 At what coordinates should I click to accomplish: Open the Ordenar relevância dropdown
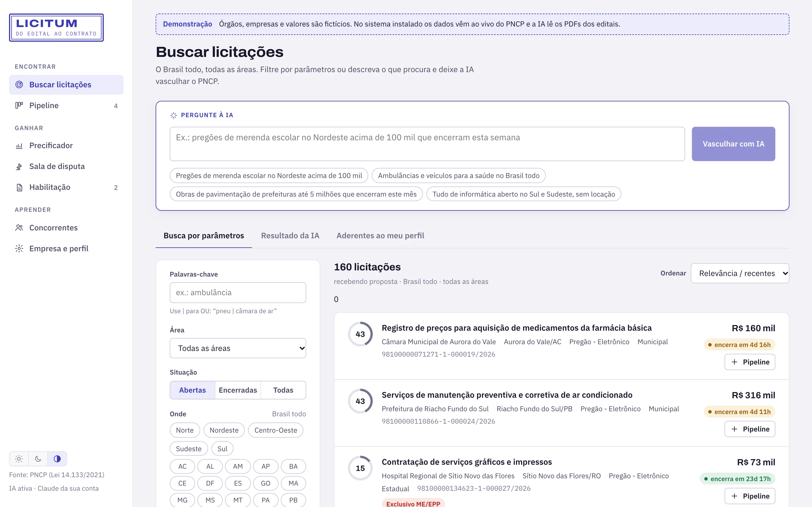click(x=740, y=273)
